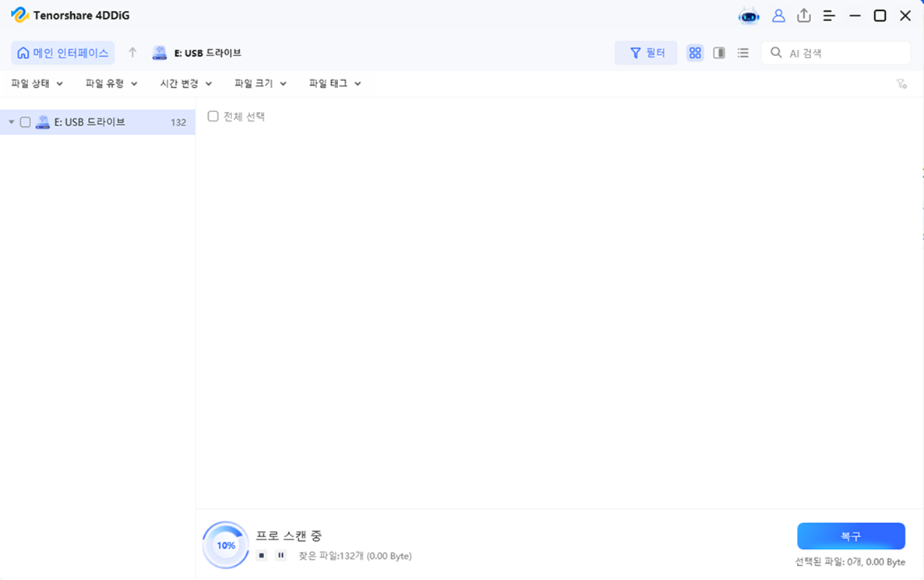Image resolution: width=924 pixels, height=580 pixels.
Task: Open the 파일 태그 dropdown
Action: point(335,83)
